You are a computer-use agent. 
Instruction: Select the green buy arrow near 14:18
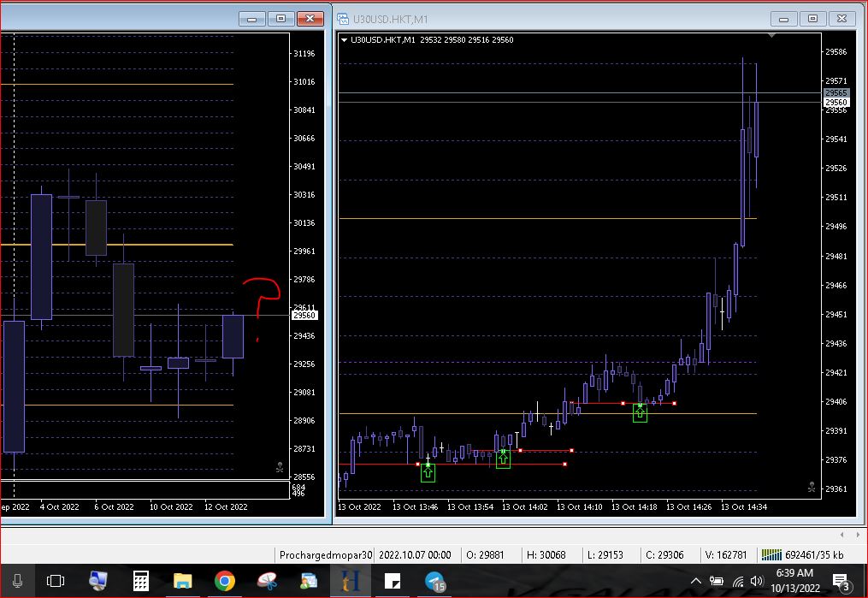[640, 412]
